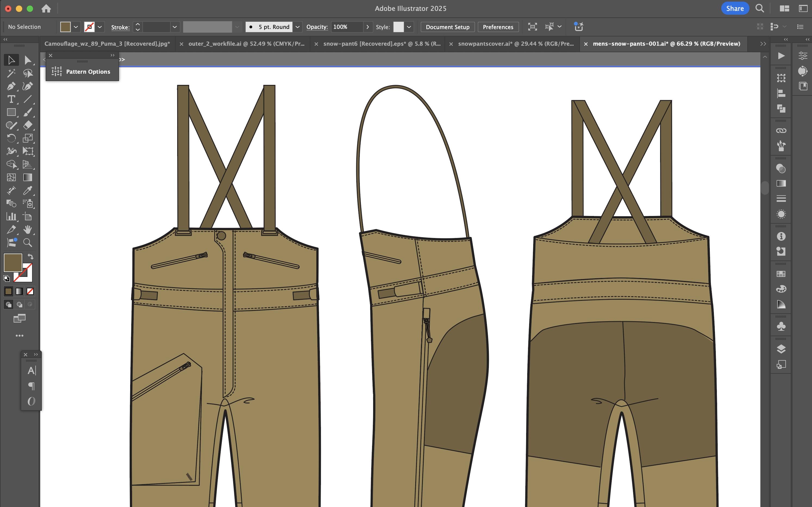The image size is (812, 507).
Task: Open the Pattern Options panel
Action: [82, 72]
